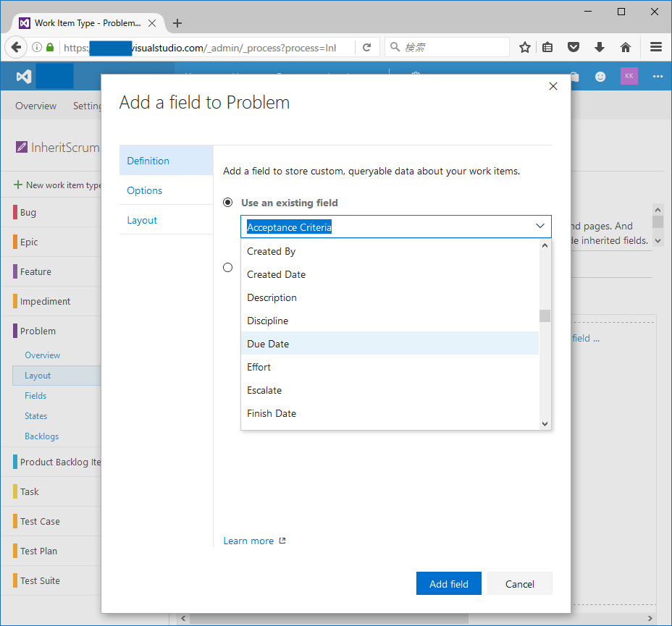The height and width of the screenshot is (626, 672).
Task: Select the Test Case work item type
Action: [x=51, y=521]
